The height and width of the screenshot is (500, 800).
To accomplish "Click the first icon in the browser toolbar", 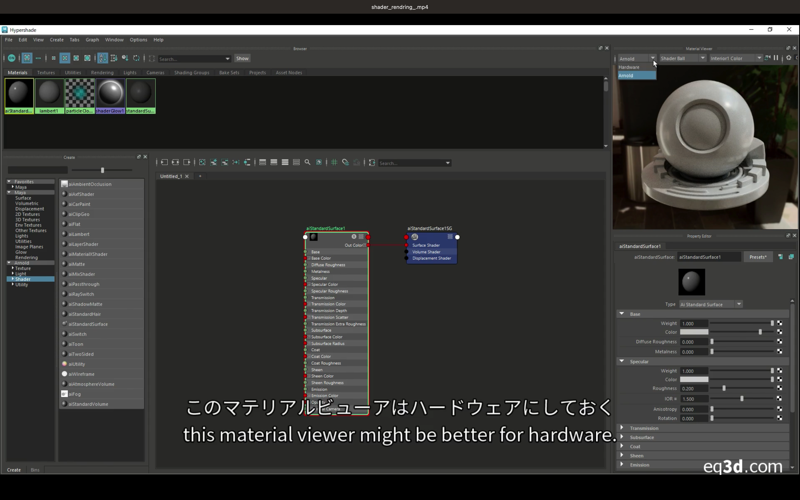I will 11,59.
